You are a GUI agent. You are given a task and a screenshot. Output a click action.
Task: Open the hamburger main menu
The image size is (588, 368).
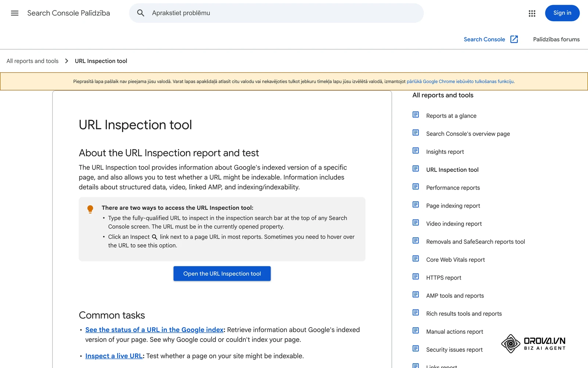click(x=15, y=13)
